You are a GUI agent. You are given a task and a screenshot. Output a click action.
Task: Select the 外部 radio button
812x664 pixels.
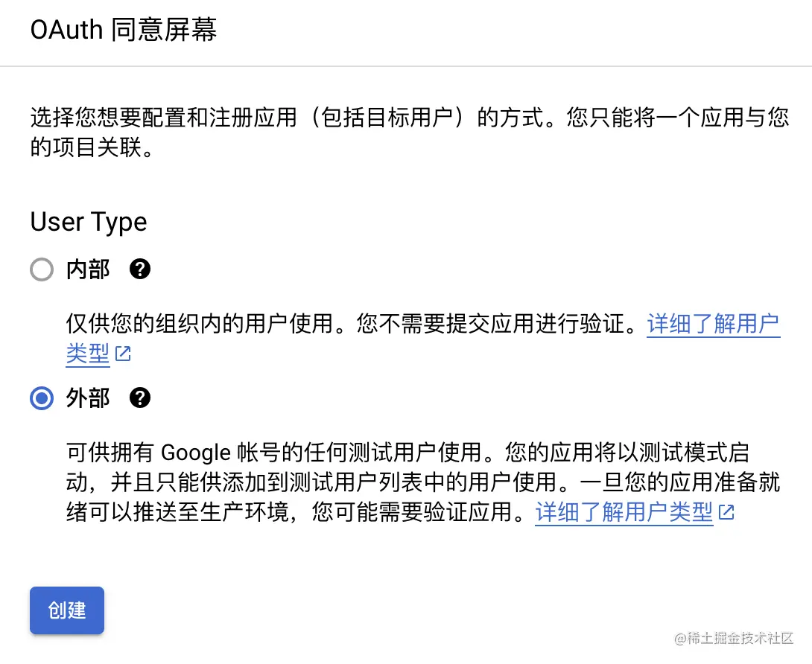[x=42, y=399]
